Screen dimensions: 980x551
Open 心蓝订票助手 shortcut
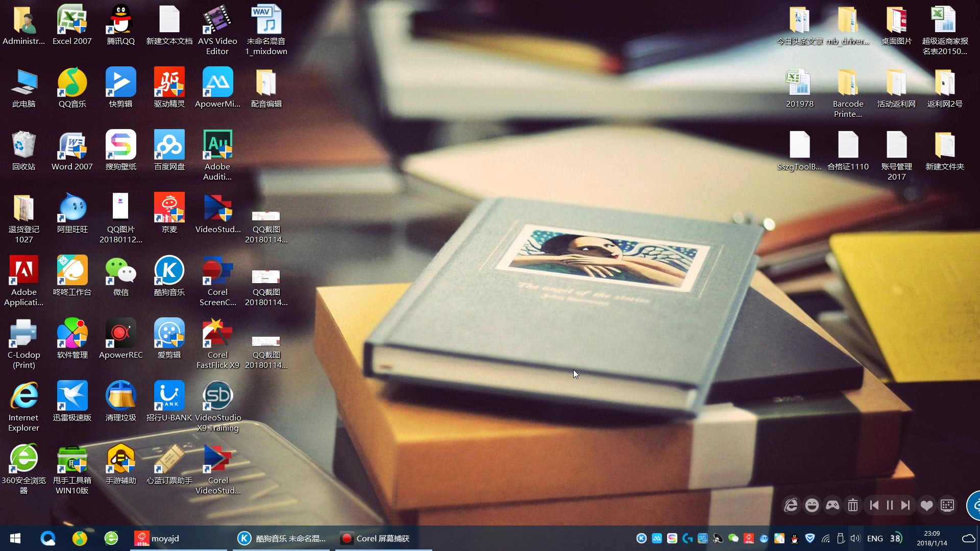(x=169, y=465)
